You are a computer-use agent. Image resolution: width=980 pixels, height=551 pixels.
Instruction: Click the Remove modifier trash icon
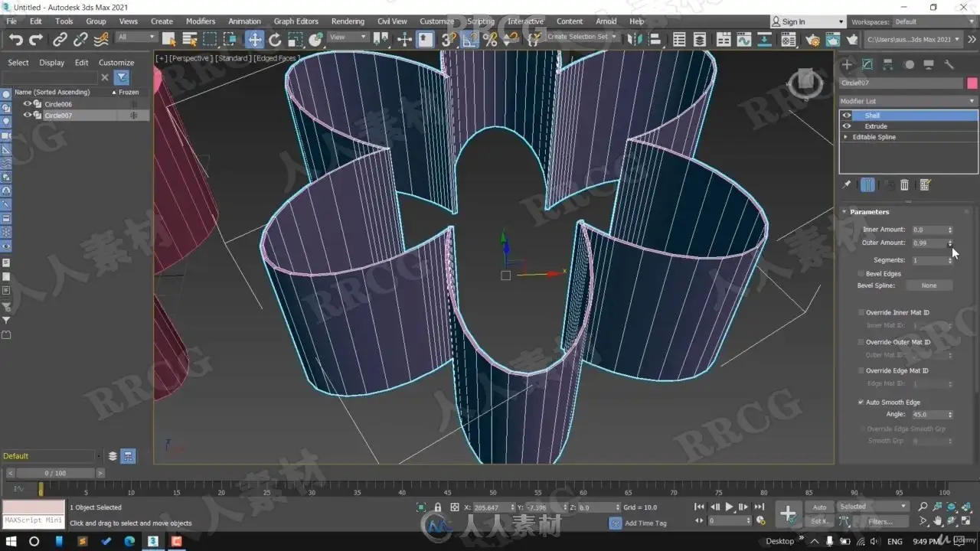[904, 184]
